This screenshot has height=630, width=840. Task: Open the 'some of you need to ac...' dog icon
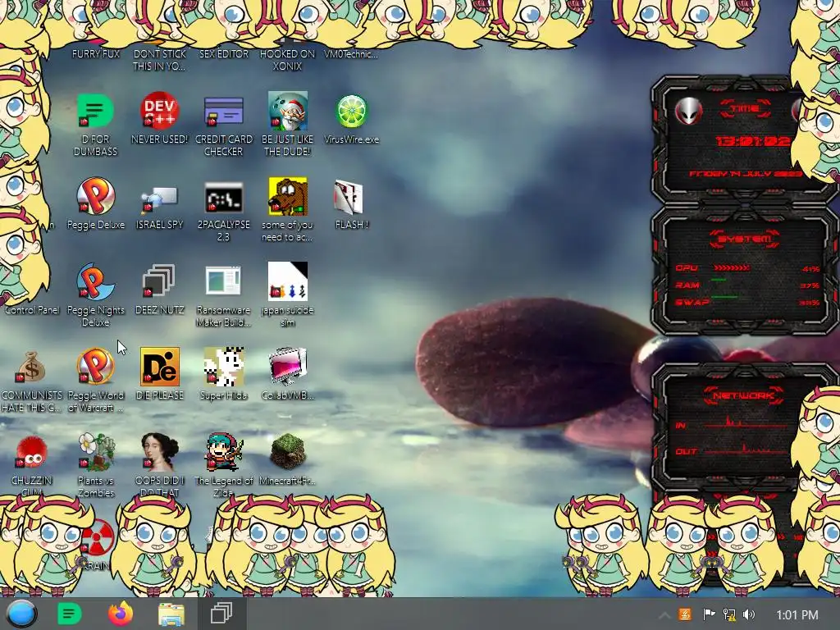pos(288,197)
